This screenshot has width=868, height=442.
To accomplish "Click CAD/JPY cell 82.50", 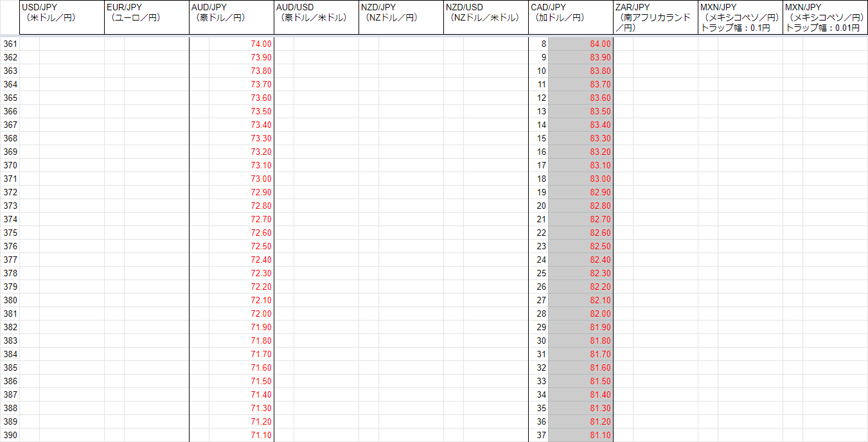I will [581, 246].
